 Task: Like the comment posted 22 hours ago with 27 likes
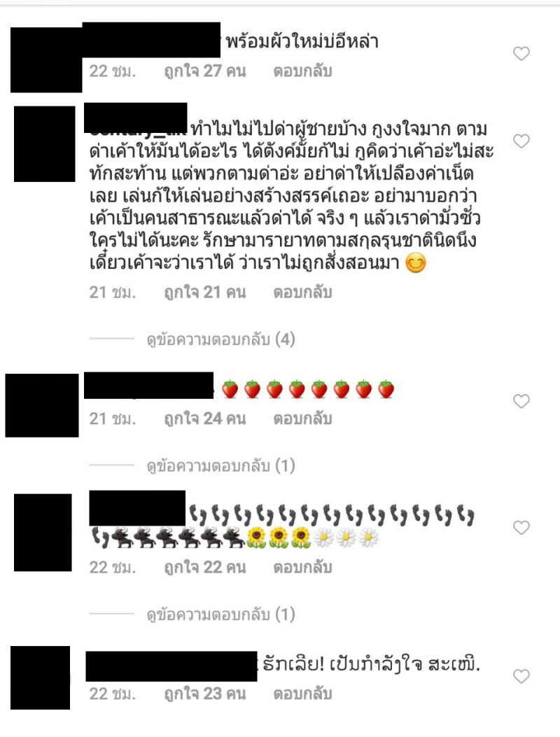point(521,54)
